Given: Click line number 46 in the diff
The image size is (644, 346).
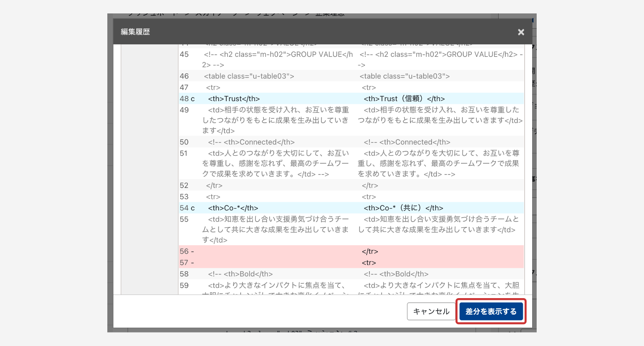Looking at the screenshot, I should [x=184, y=76].
